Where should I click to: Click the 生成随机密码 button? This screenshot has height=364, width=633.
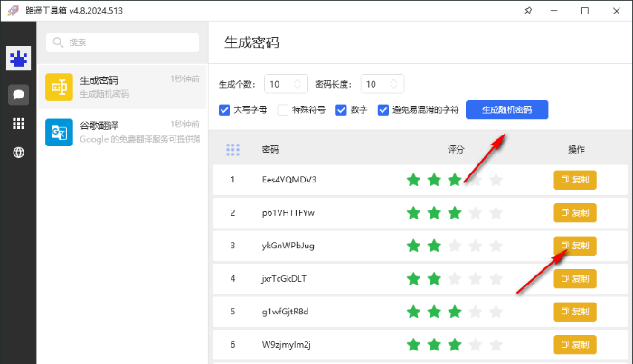click(x=506, y=110)
